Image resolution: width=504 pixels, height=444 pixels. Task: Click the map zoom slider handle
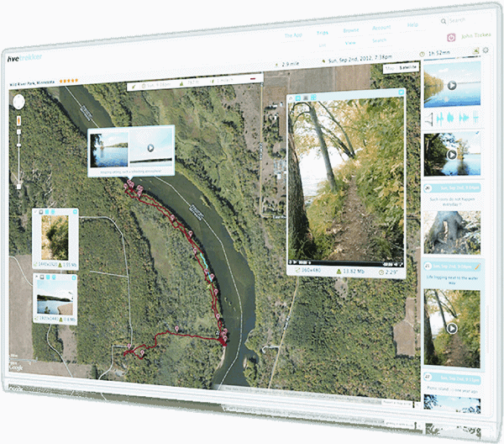pyautogui.click(x=18, y=145)
